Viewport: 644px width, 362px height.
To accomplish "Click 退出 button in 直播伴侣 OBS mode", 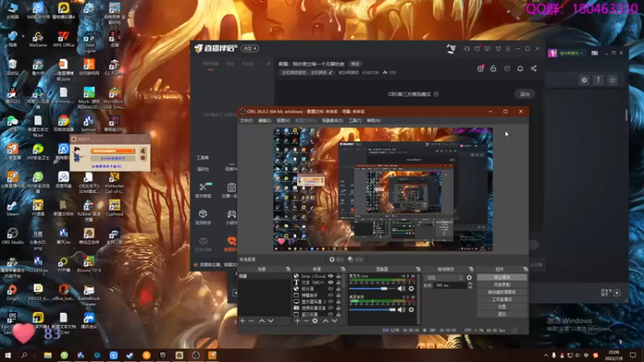I will (x=525, y=94).
